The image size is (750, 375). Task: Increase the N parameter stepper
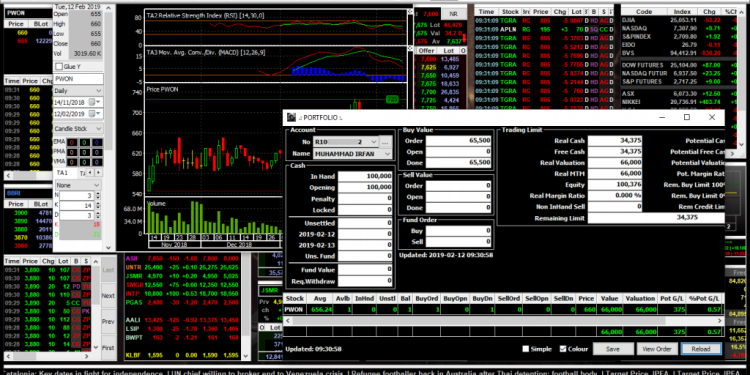98,193
